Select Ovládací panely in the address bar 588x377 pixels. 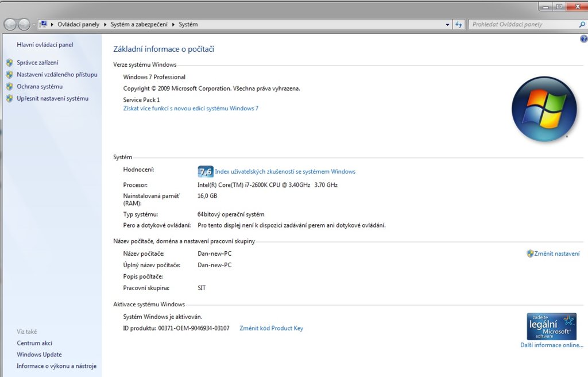pyautogui.click(x=78, y=25)
